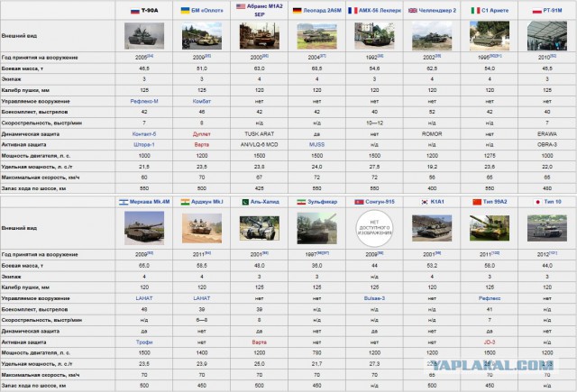Click the Pakistani flag beside Аль-Халид

[245, 202]
